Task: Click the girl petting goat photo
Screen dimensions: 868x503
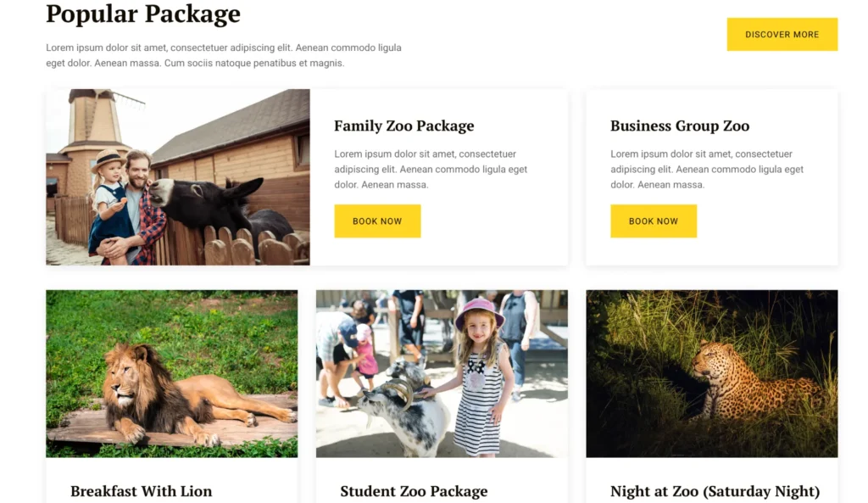Action: [441, 373]
